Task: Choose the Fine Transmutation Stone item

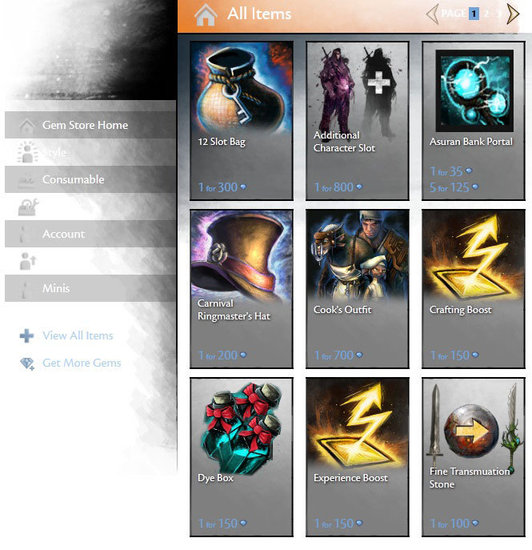Action: coord(473,457)
